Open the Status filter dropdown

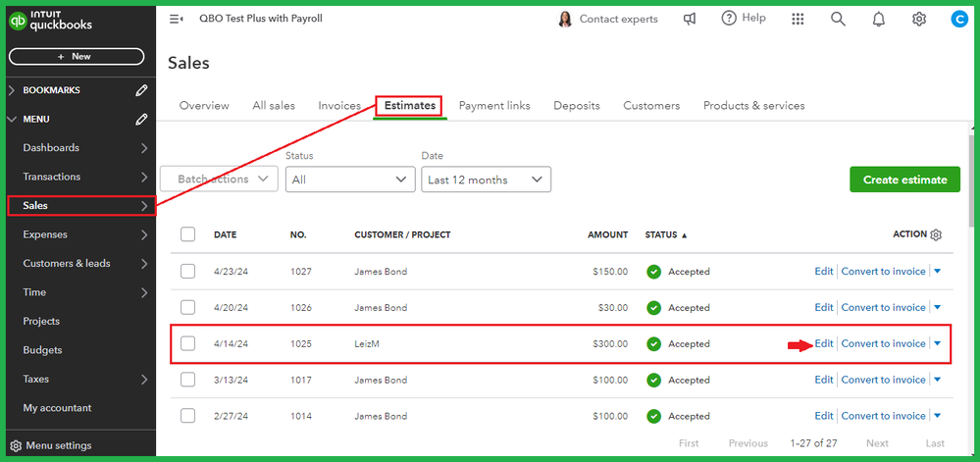coord(350,180)
